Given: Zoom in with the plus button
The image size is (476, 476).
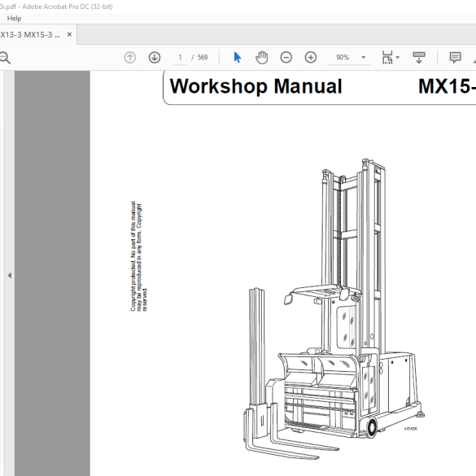Looking at the screenshot, I should pyautogui.click(x=311, y=58).
